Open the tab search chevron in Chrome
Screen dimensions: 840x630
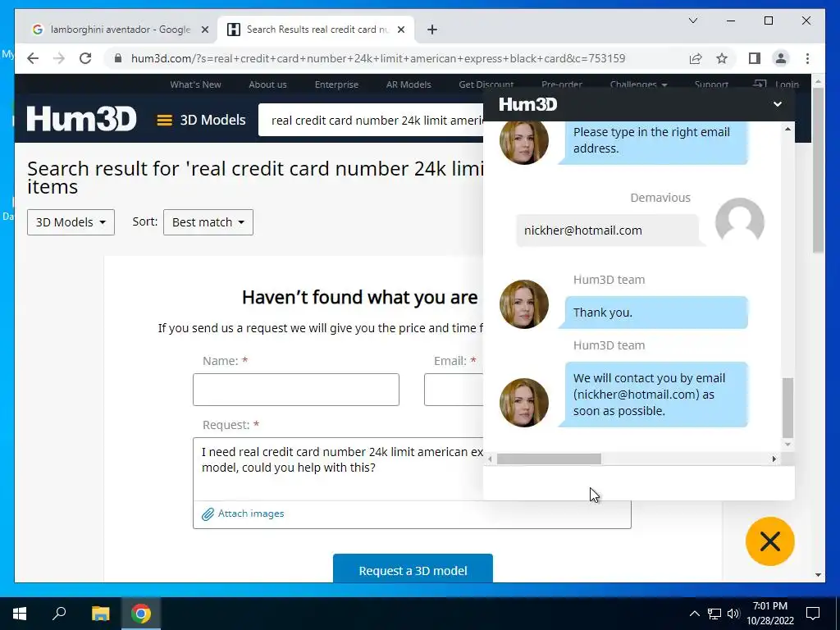click(692, 21)
